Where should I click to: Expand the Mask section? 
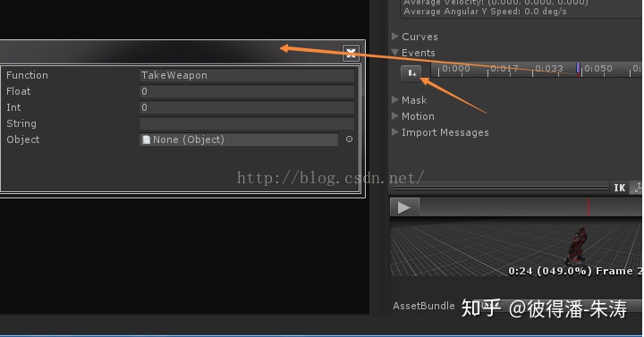[x=395, y=100]
